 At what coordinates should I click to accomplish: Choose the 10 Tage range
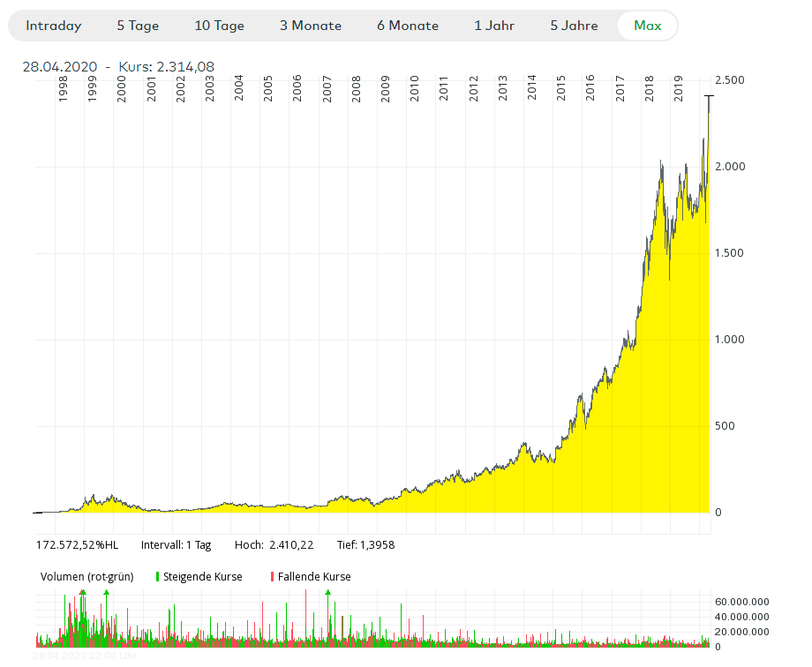coord(219,26)
